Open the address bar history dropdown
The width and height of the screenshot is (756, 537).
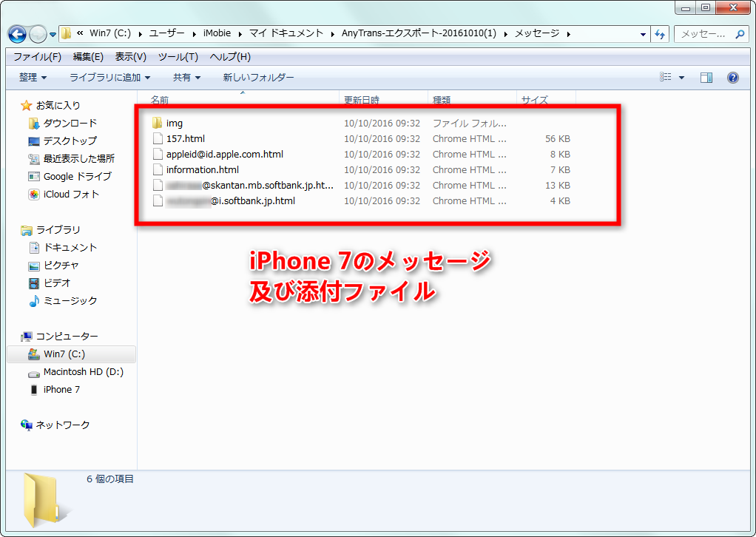pos(643,34)
